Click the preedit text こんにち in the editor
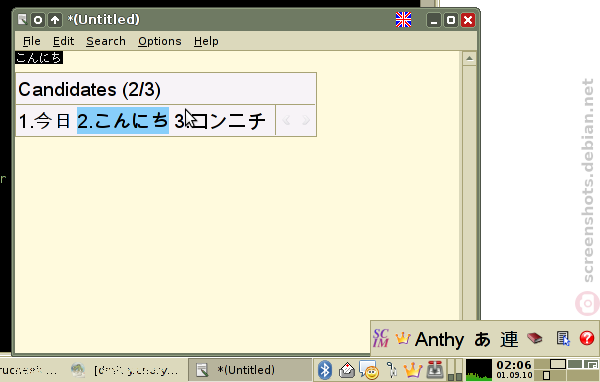The width and height of the screenshot is (600, 382). (x=39, y=57)
